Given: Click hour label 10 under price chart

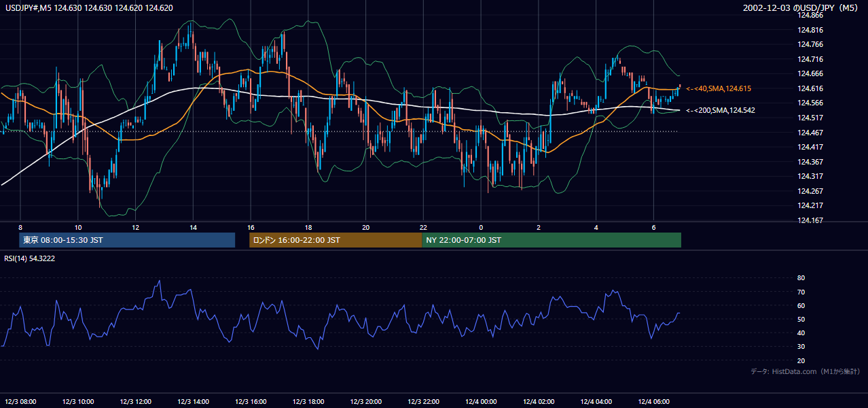Looking at the screenshot, I should tap(78, 227).
